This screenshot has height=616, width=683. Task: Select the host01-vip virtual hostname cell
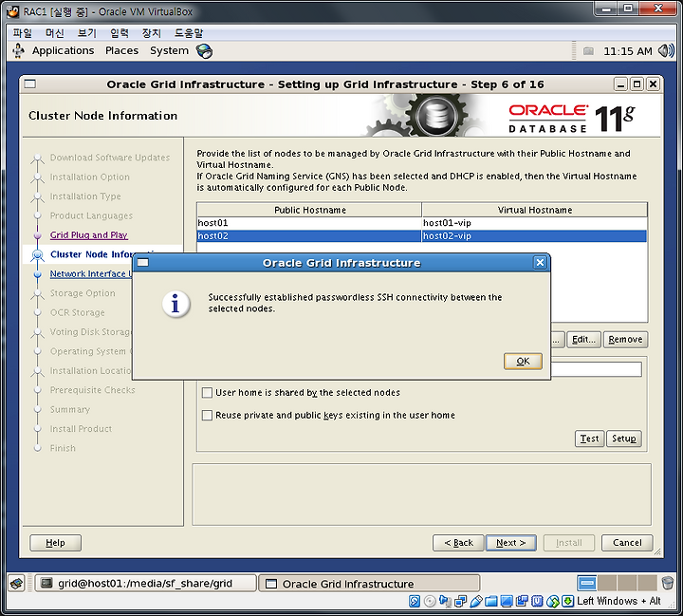[x=534, y=223]
